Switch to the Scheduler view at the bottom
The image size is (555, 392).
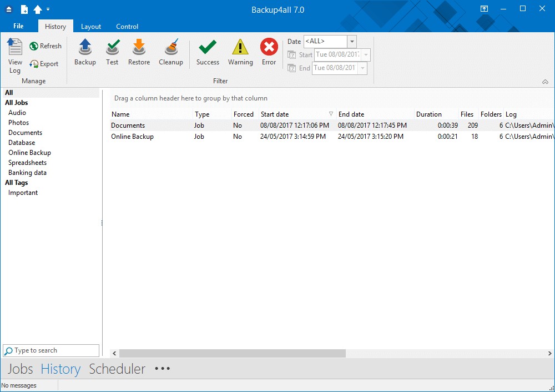pos(117,369)
